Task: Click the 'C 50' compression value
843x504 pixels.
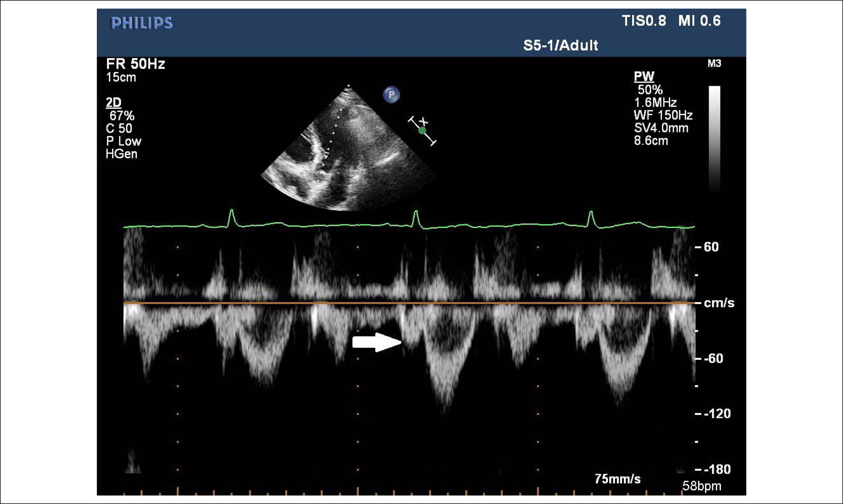Action: (119, 128)
